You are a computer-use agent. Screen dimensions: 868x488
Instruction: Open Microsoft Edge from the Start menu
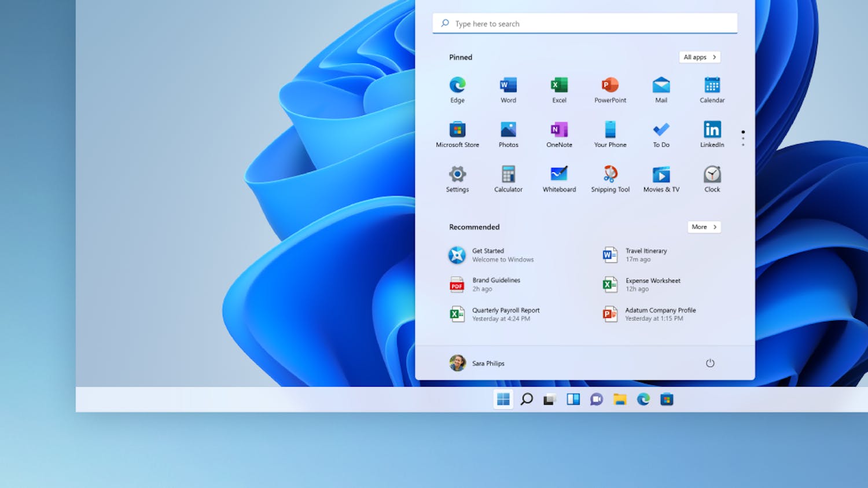pos(457,90)
